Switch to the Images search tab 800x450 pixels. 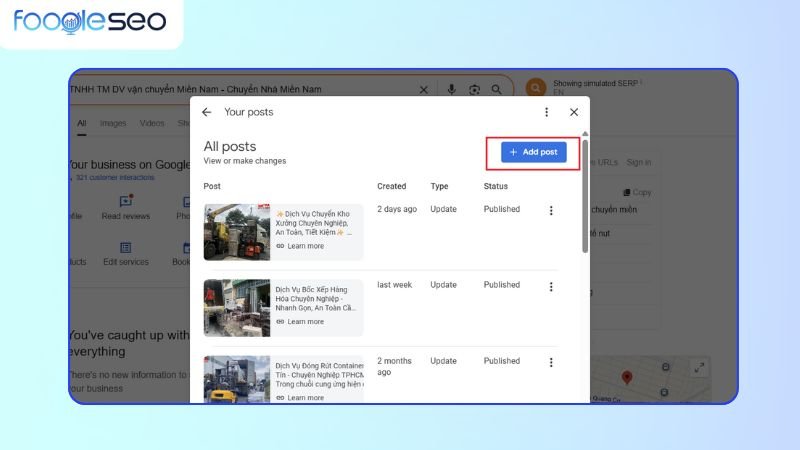113,124
